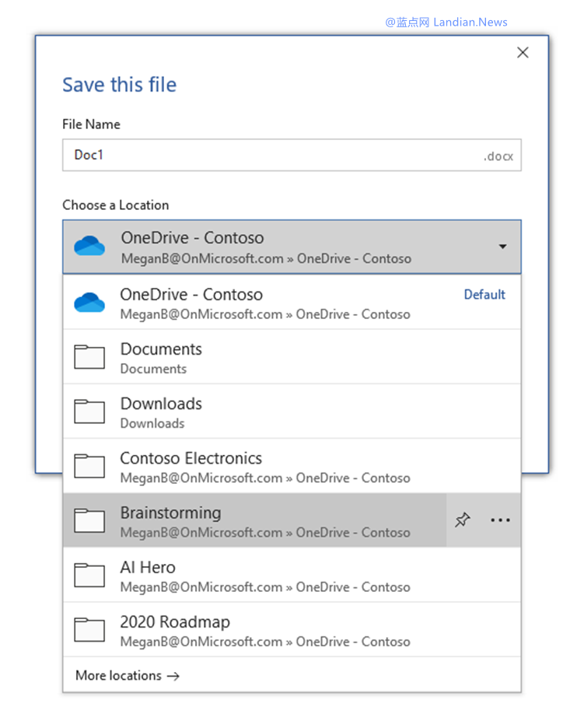Click the AI Hero folder icon

(89, 576)
